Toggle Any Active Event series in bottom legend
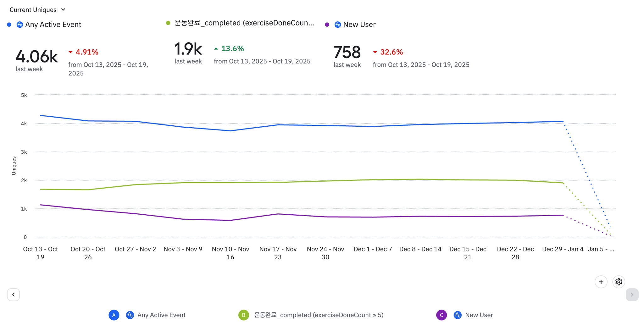This screenshot has width=644, height=330. (161, 315)
